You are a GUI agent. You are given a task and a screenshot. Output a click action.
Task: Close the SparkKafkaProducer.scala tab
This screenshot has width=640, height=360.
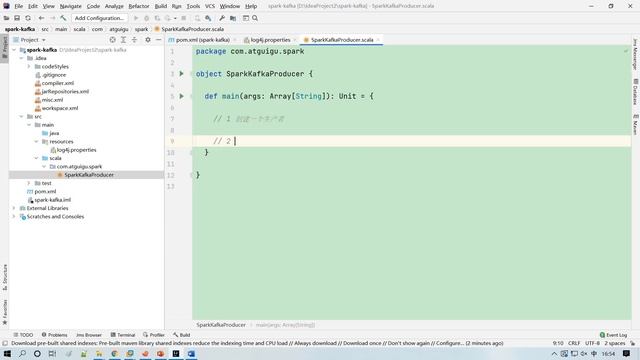coord(378,40)
